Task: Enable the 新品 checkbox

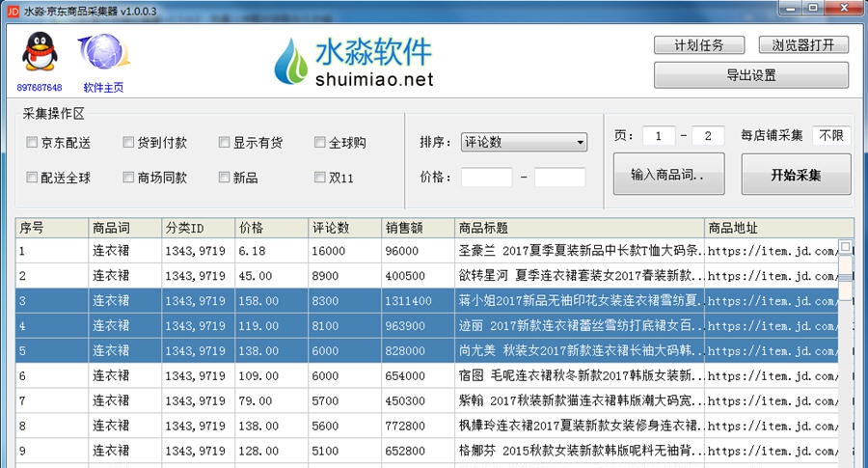Action: click(224, 178)
